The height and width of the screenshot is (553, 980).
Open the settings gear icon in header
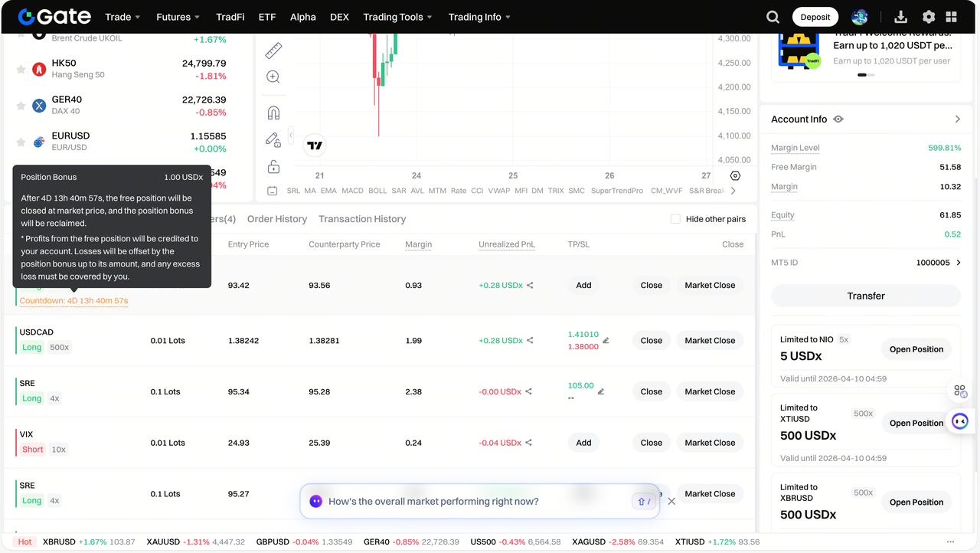click(929, 17)
